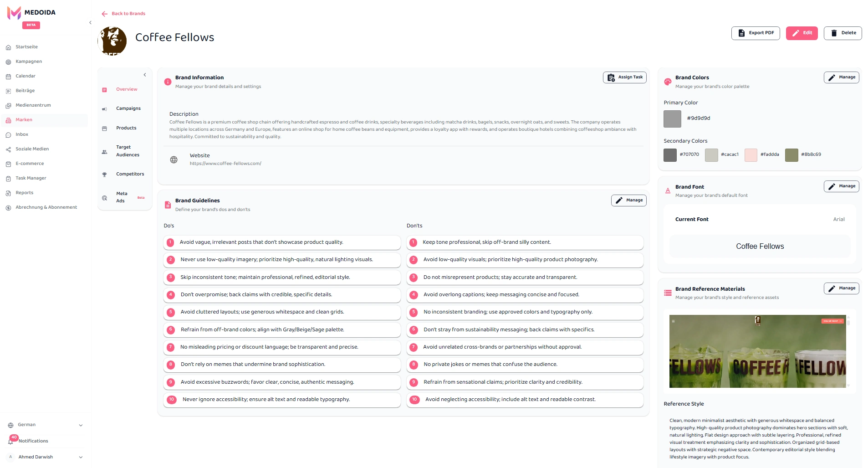
Task: Click the Marken brands icon
Action: tap(8, 120)
